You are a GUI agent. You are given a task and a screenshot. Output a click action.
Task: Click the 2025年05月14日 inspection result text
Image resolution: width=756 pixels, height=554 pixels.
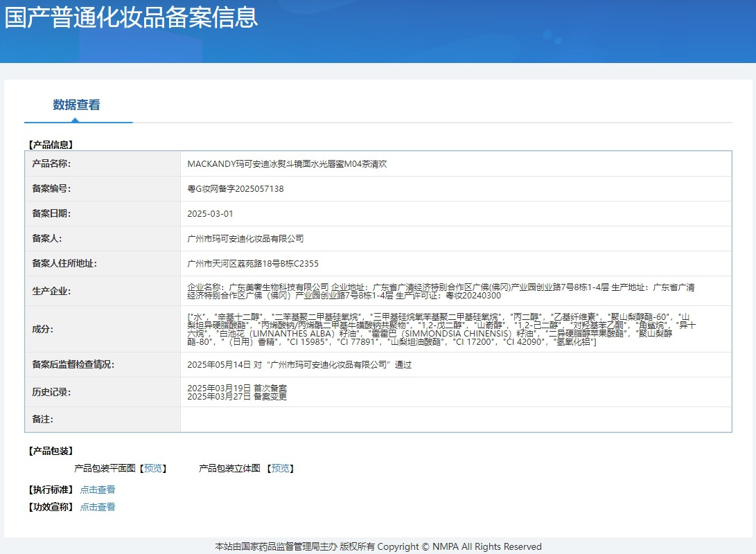299,365
